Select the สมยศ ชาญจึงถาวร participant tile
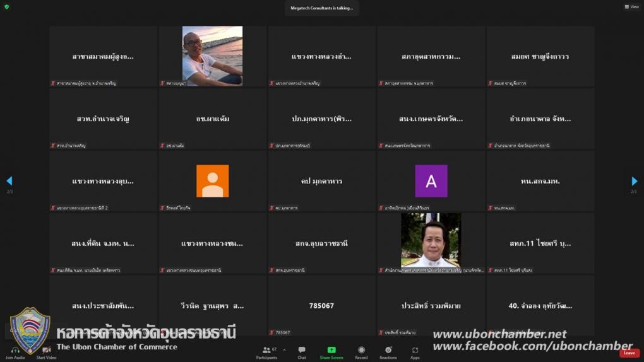This screenshot has height=362, width=644. pos(540,56)
